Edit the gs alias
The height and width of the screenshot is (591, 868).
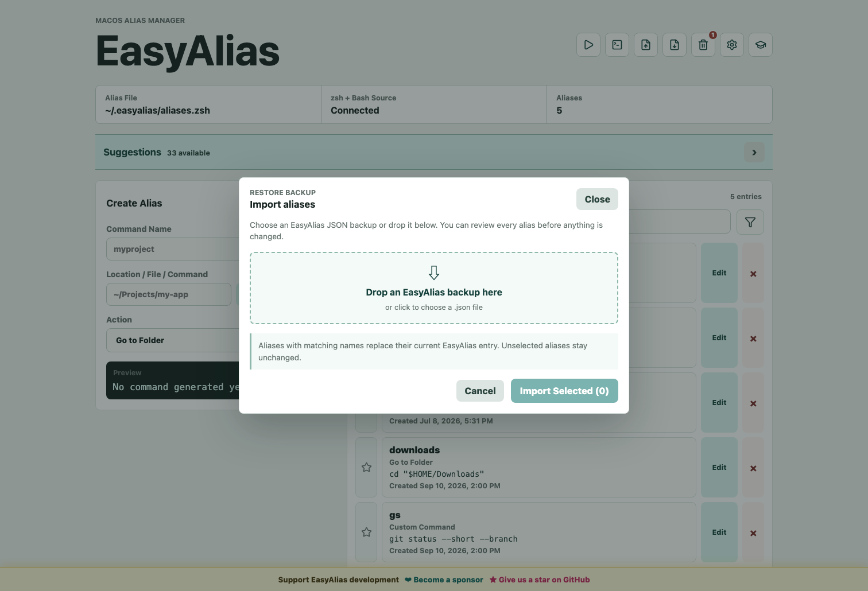719,532
